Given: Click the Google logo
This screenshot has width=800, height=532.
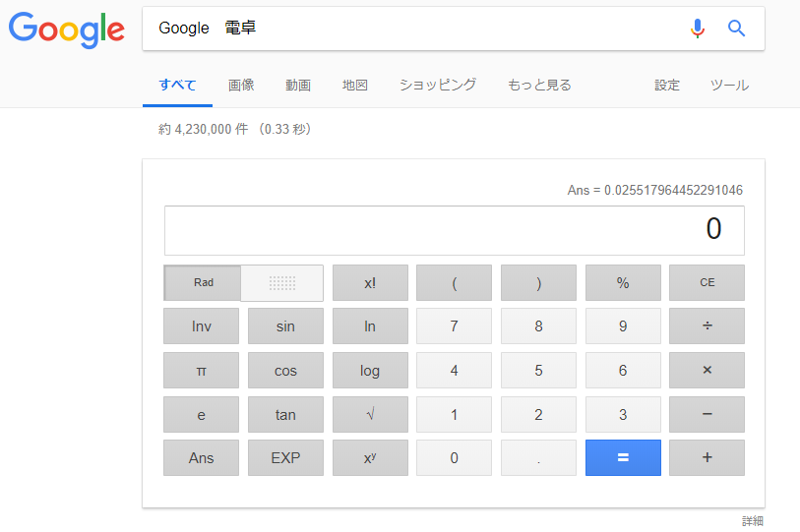Looking at the screenshot, I should click(67, 30).
